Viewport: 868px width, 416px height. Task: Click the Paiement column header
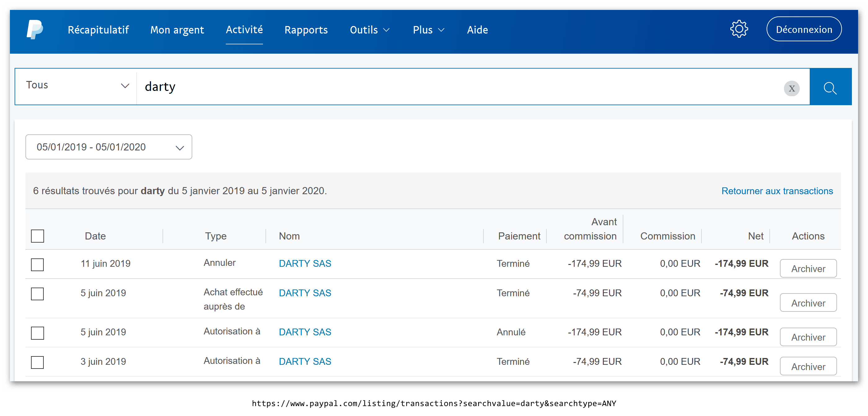pos(519,236)
